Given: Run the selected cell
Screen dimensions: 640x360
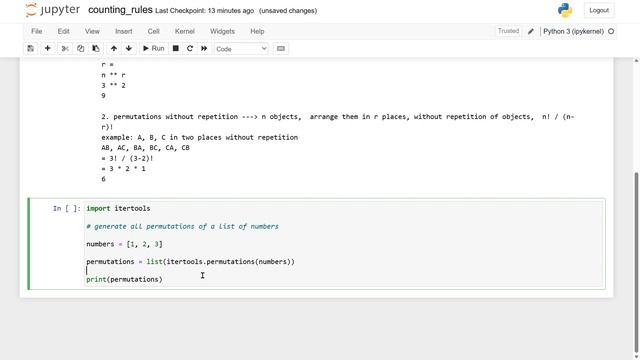Looking at the screenshot, I should click(153, 49).
